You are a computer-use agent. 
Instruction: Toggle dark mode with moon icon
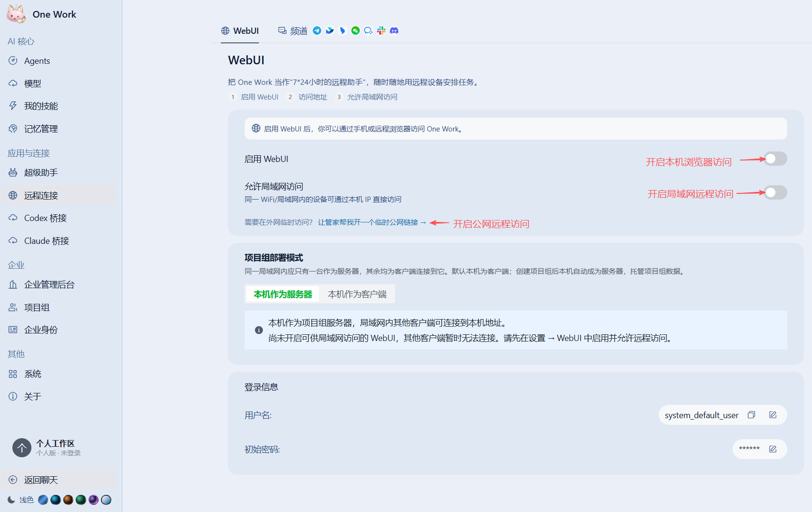pos(11,500)
